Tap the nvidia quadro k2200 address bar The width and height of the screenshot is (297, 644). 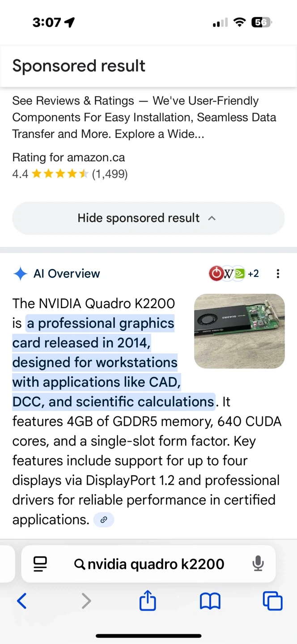pyautogui.click(x=150, y=563)
